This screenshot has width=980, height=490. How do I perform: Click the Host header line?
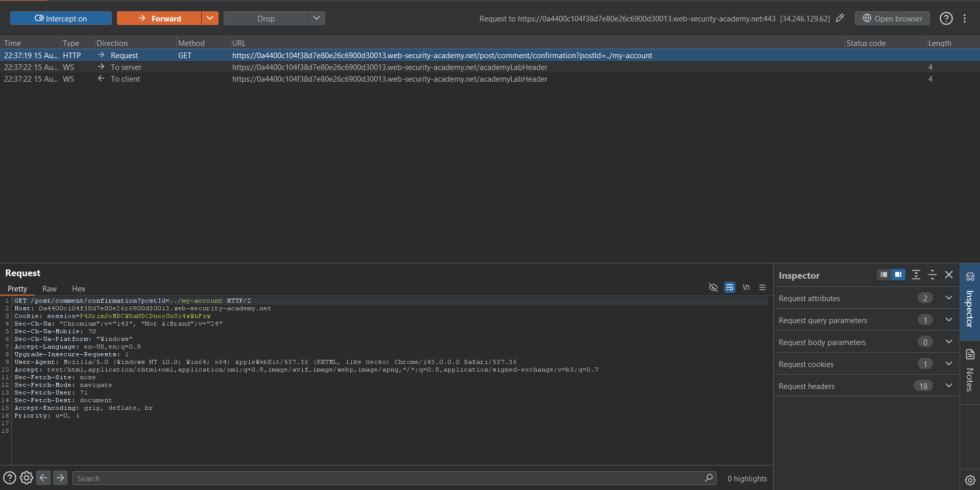[143, 308]
